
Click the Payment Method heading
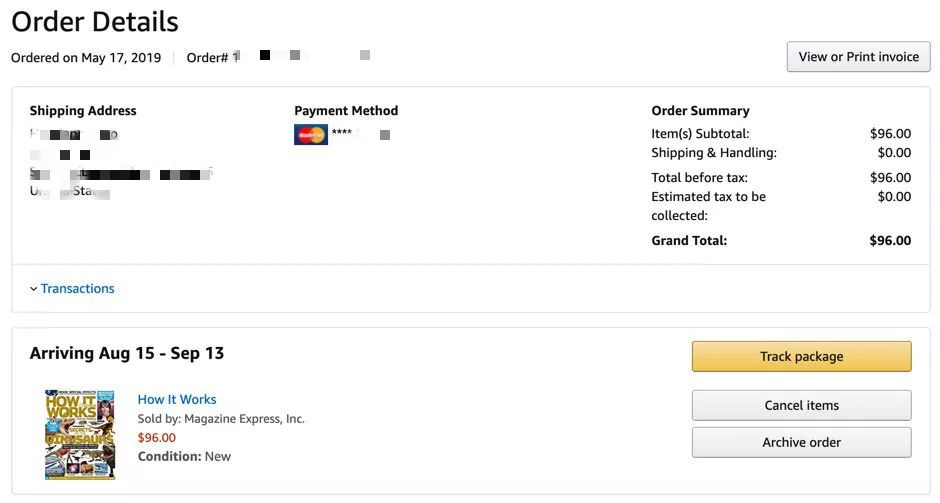coord(346,111)
